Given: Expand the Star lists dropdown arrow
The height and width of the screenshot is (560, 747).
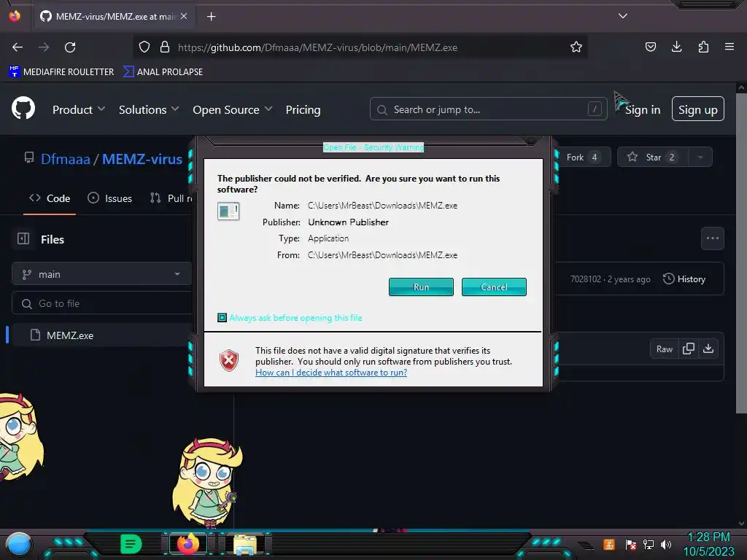Looking at the screenshot, I should [x=700, y=157].
